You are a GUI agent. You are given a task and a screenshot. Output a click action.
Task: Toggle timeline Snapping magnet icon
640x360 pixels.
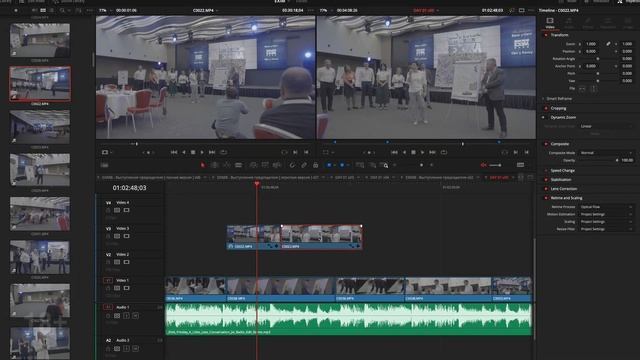pos(292,165)
